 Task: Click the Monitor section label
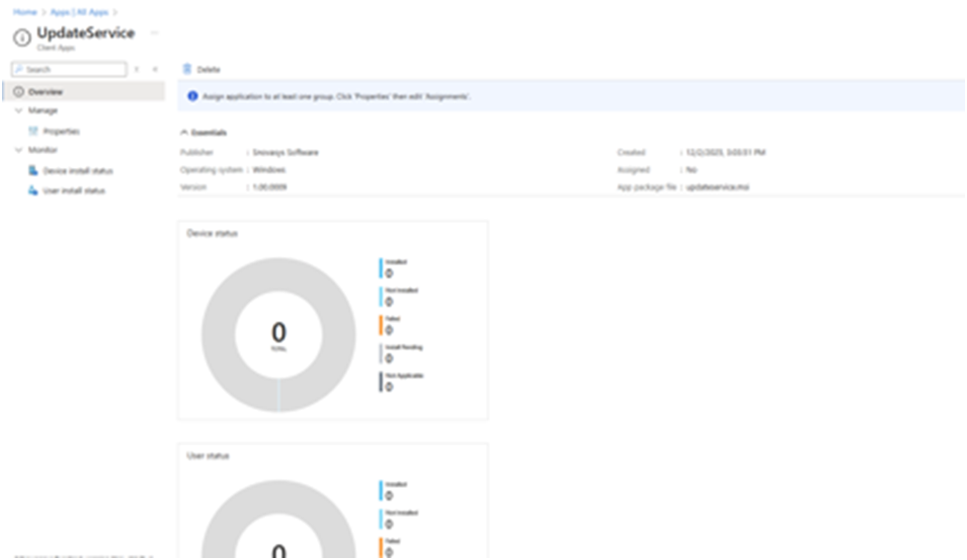tap(42, 150)
